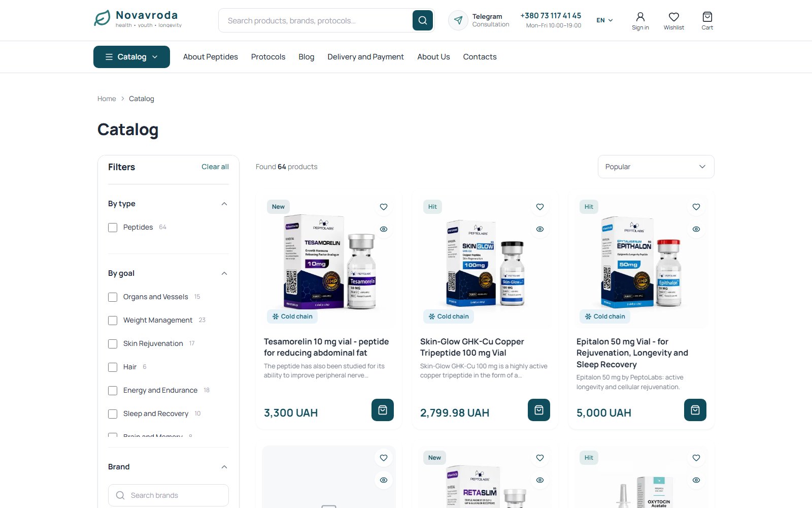This screenshot has height=508, width=812.
Task: Add Tesamorelin to cart
Action: coord(383,410)
